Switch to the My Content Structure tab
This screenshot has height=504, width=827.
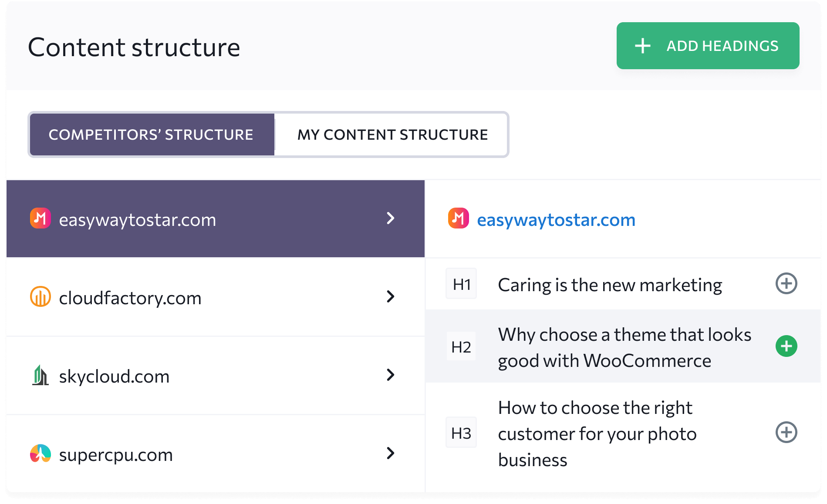[392, 135]
